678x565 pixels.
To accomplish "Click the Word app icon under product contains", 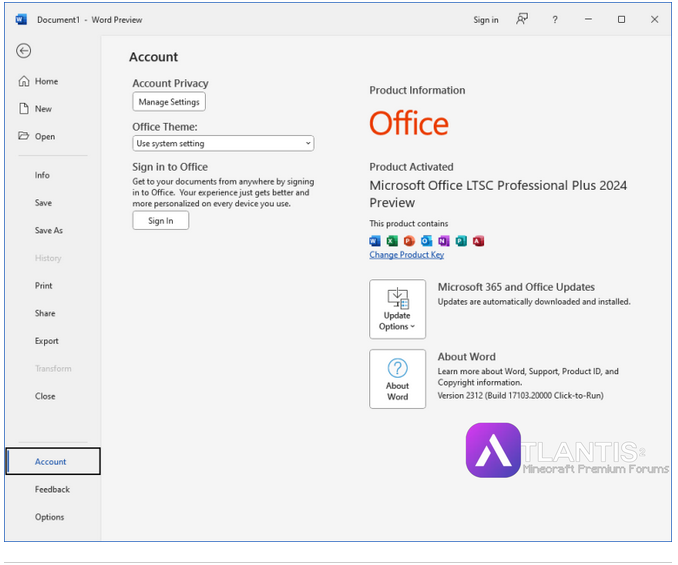I will (375, 241).
